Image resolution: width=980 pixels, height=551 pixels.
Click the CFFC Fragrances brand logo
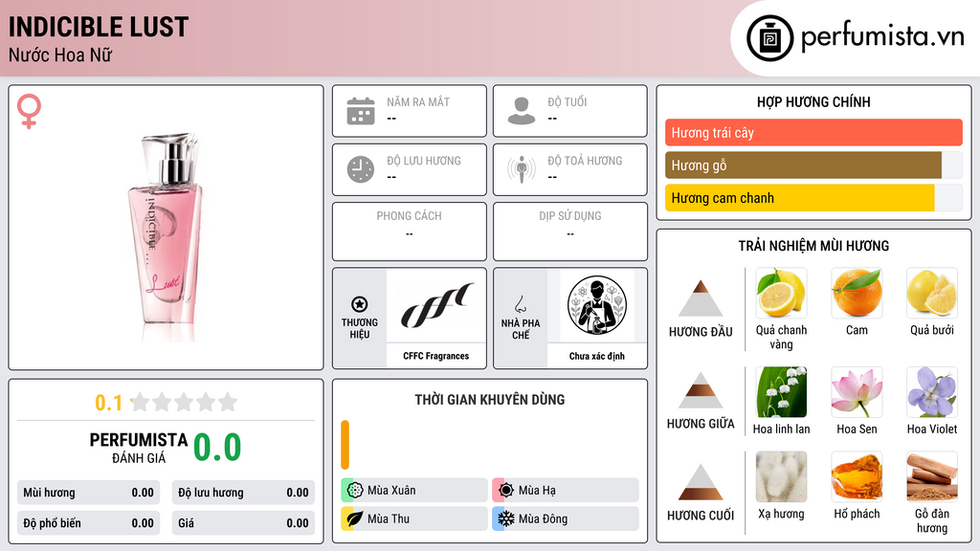(x=435, y=305)
